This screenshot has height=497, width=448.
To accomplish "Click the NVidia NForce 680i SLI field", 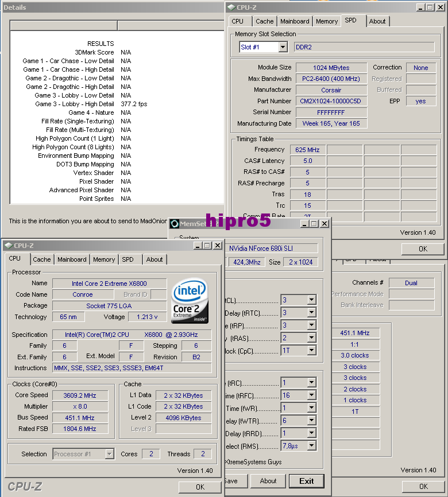I will click(x=271, y=248).
